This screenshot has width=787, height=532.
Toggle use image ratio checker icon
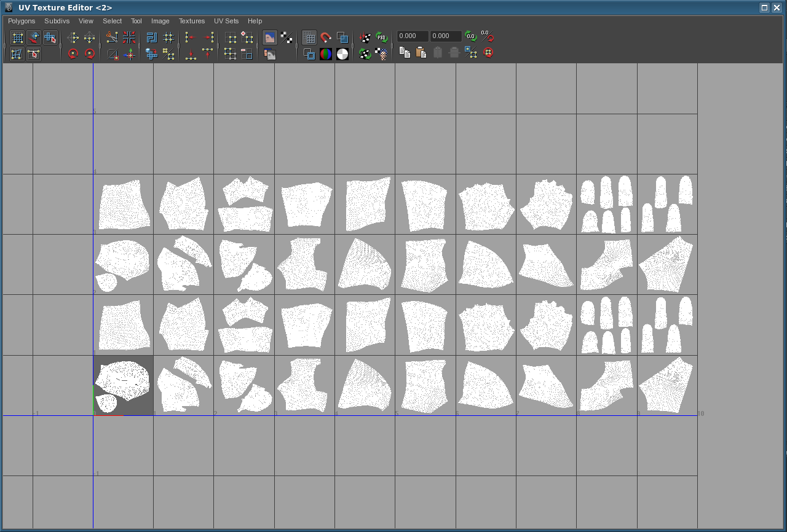pos(382,53)
